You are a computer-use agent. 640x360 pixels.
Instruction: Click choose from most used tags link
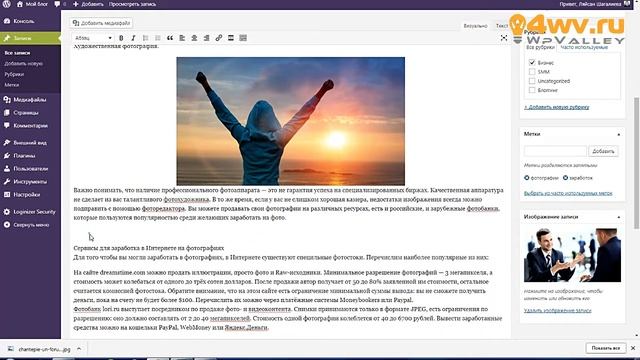(568, 193)
